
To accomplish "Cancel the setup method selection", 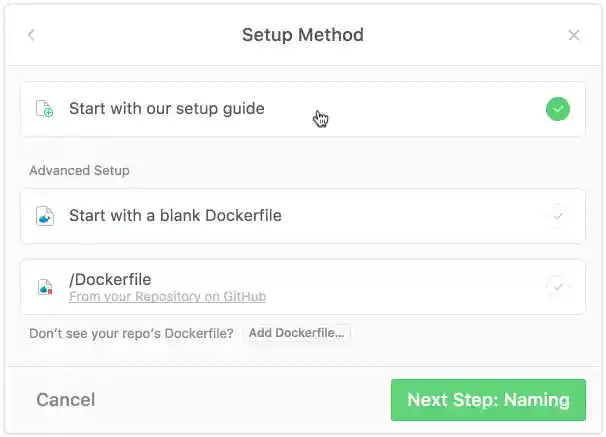I will tap(66, 400).
